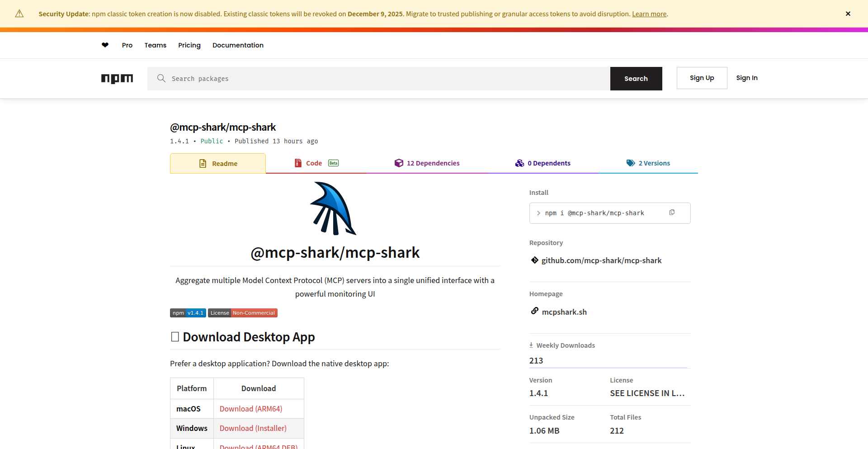This screenshot has height=449, width=868.
Task: Copy the npm install command
Action: tap(672, 212)
